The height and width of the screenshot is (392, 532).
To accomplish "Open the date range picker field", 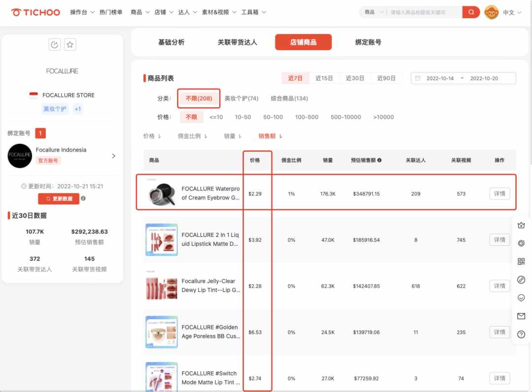I will 463,78.
